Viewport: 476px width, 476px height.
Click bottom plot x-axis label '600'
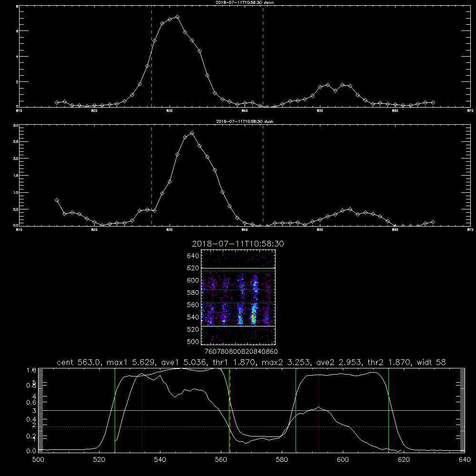coord(343,460)
